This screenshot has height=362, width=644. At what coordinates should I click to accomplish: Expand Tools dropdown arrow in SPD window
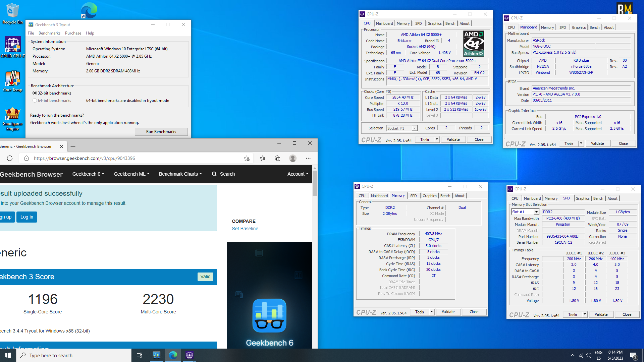585,314
